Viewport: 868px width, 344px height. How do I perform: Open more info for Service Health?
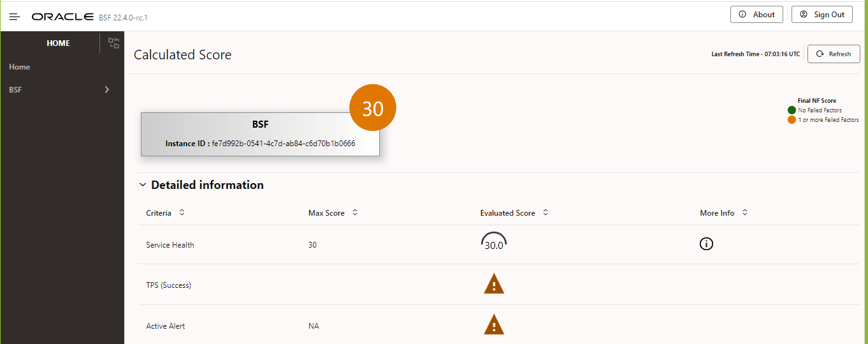pos(706,244)
